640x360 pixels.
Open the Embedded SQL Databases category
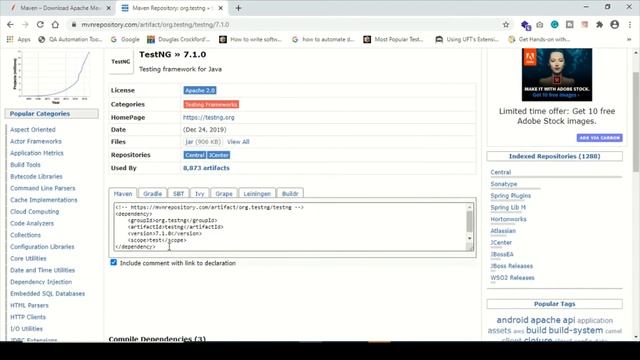pos(47,293)
